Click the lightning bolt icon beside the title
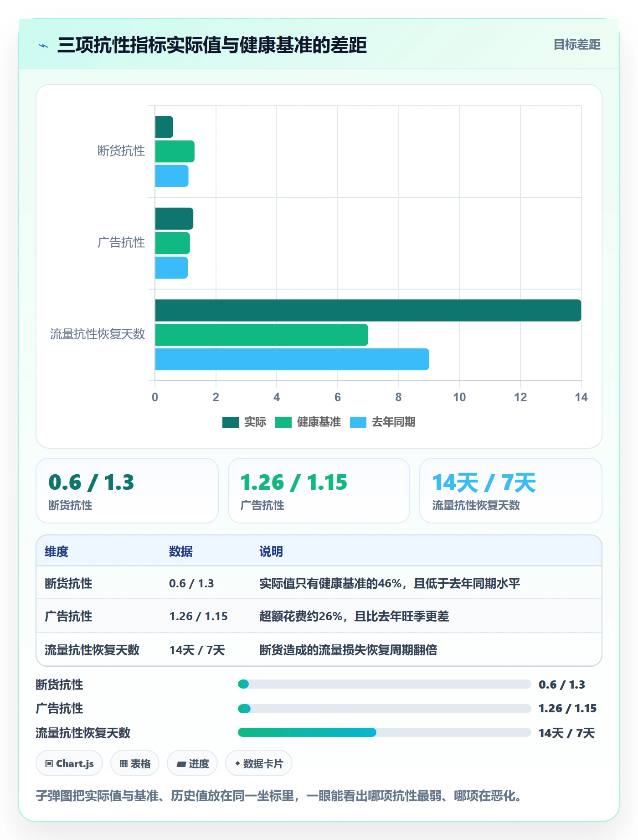This screenshot has width=638, height=840. point(43,46)
